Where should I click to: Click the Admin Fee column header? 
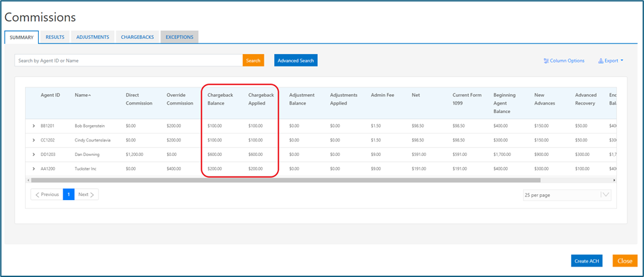coord(382,95)
